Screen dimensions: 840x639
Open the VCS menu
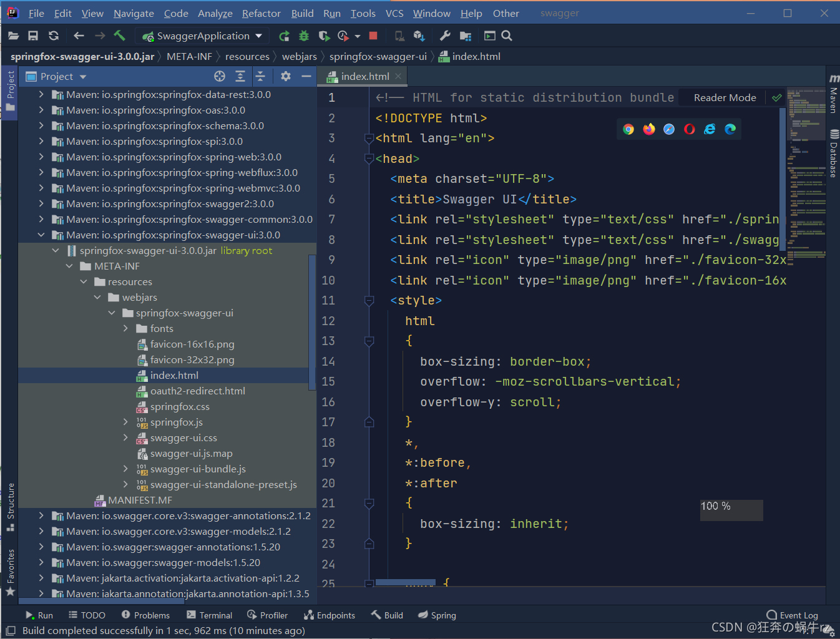point(394,13)
